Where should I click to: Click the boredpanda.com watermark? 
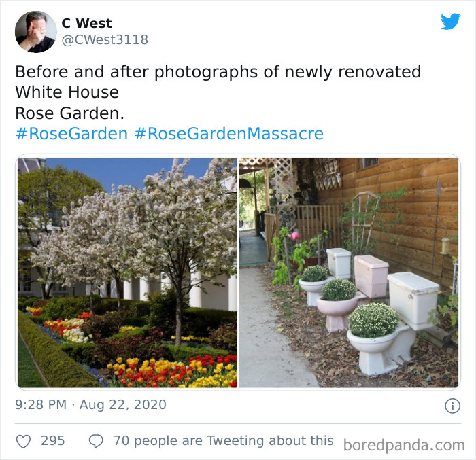point(404,446)
